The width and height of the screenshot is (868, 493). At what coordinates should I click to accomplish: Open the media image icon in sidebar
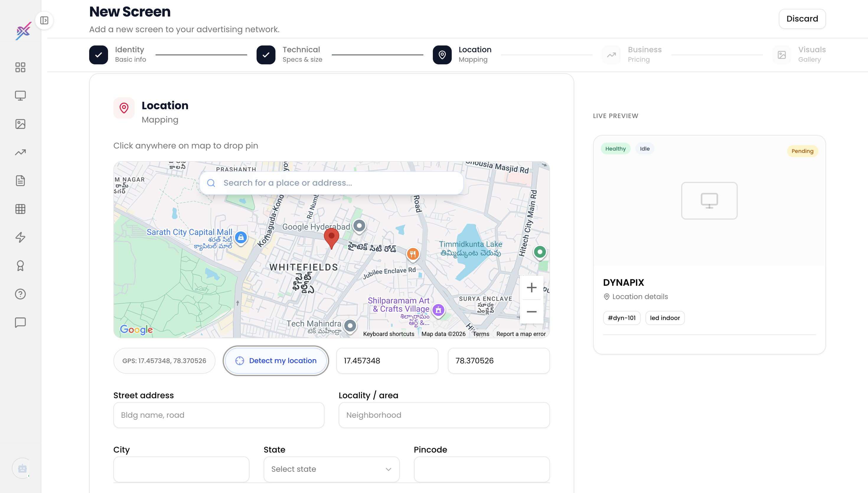[x=20, y=124]
